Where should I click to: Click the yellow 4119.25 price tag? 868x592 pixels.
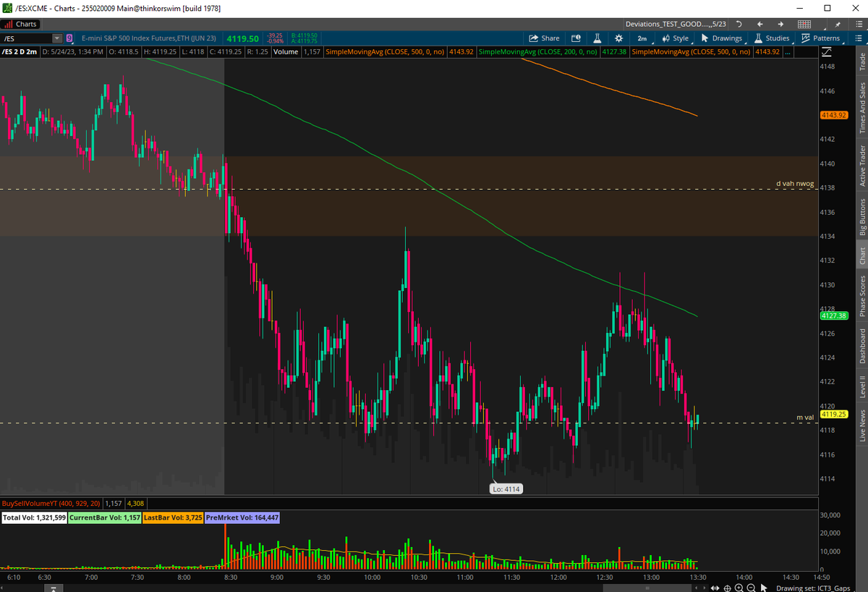833,415
